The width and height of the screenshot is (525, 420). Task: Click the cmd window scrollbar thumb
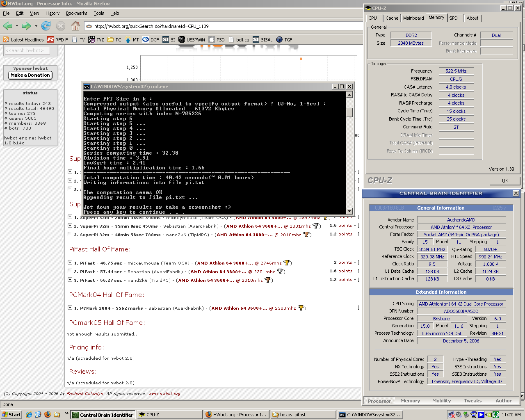[x=349, y=112]
